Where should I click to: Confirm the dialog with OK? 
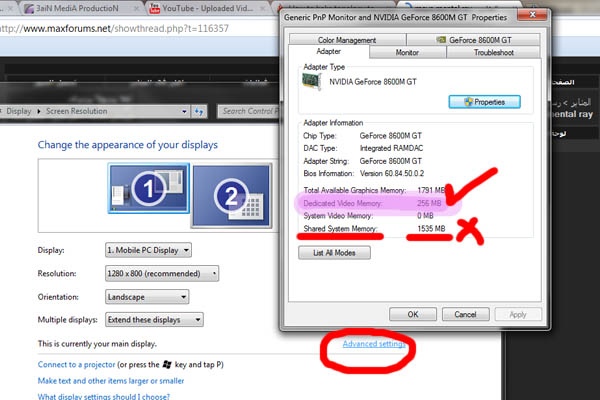(413, 314)
